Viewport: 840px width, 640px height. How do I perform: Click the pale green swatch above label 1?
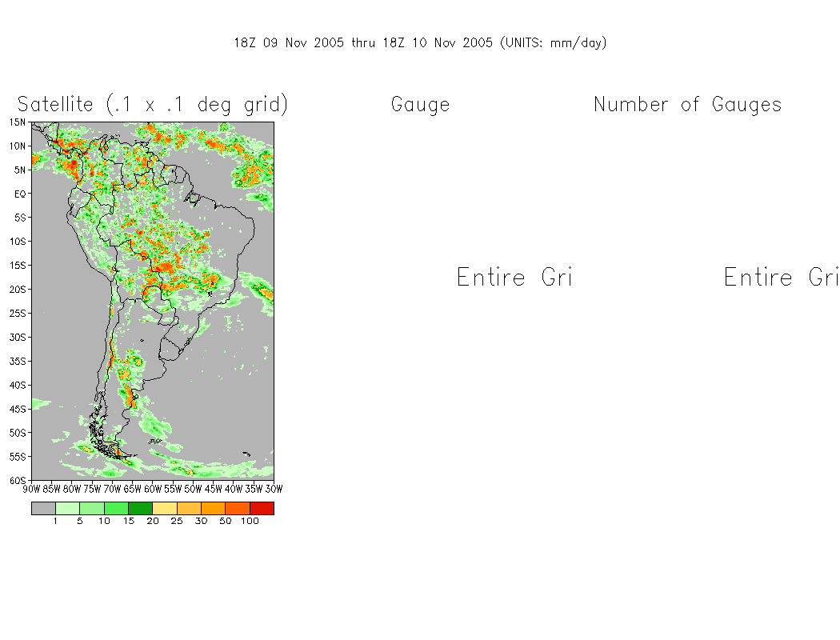67,508
